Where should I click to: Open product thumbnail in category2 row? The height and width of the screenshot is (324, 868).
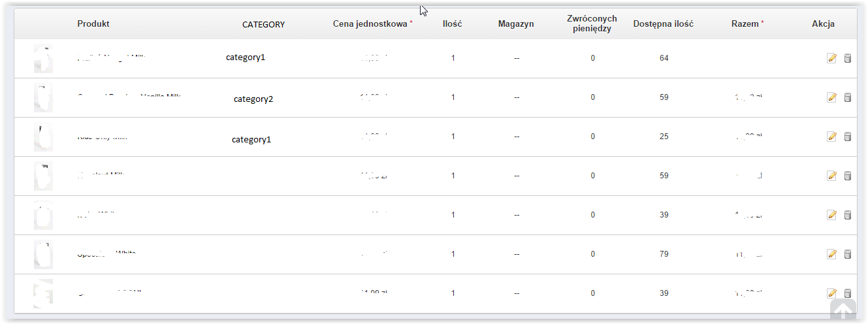[x=43, y=97]
